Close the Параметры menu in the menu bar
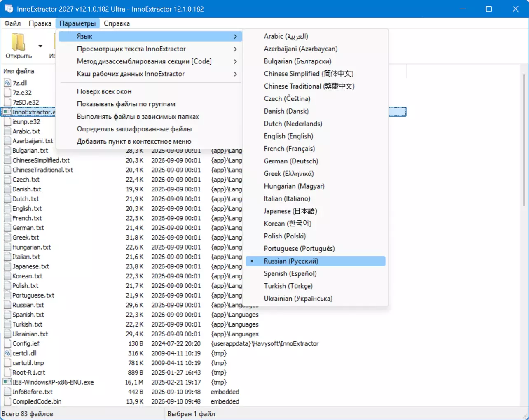Viewport: 529px width, 420px height. click(77, 23)
